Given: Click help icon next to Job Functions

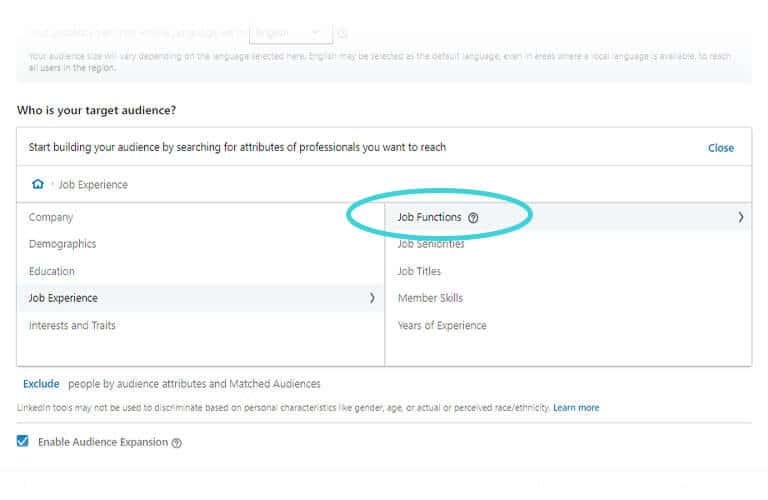Looking at the screenshot, I should [473, 217].
